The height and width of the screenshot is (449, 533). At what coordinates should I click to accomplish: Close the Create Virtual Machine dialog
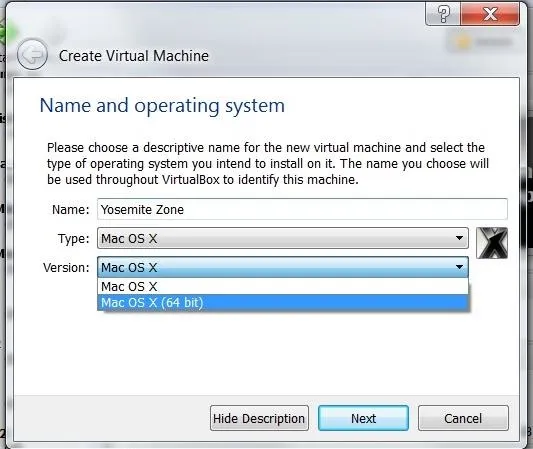490,14
